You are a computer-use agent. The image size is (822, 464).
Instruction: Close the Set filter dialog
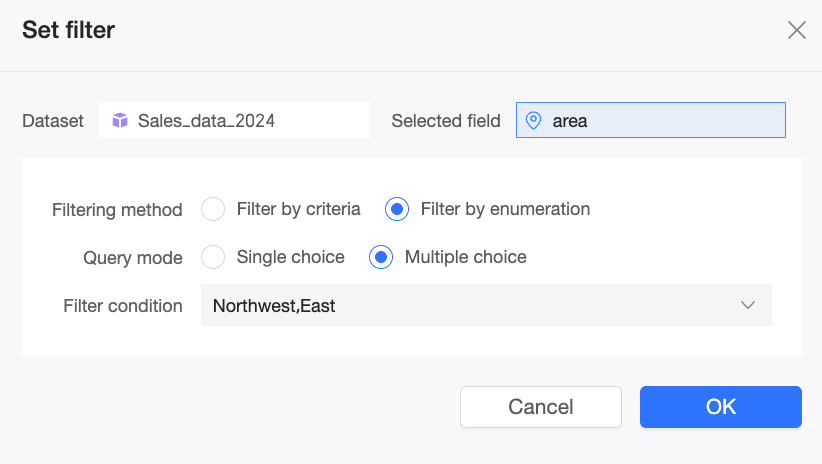point(796,30)
